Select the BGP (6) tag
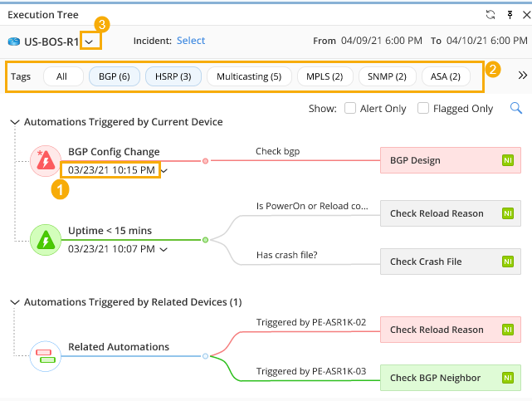This screenshot has width=532, height=401. click(x=114, y=76)
